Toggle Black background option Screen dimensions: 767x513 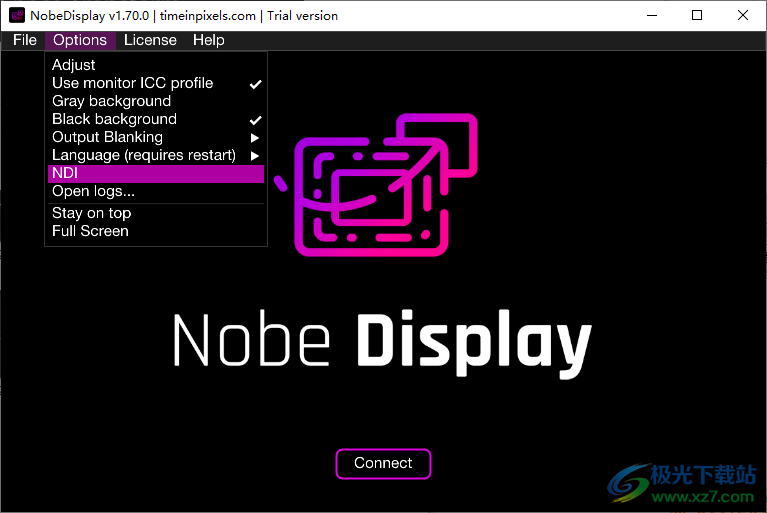click(x=156, y=119)
